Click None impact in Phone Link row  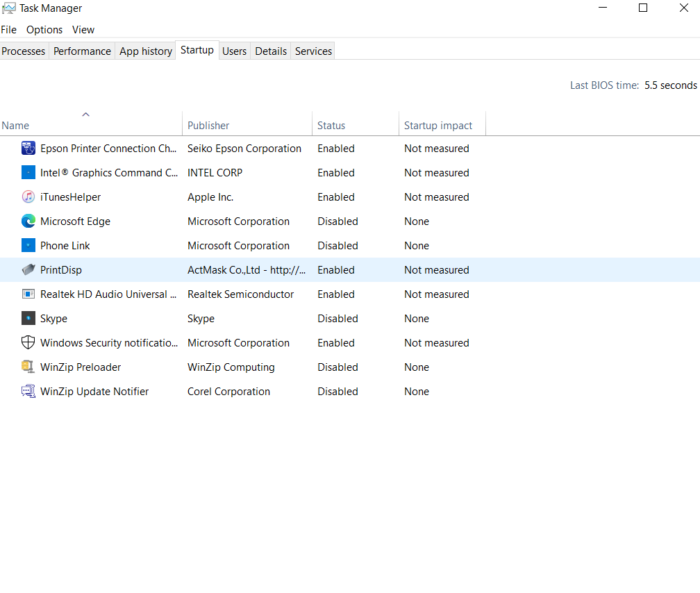point(417,246)
